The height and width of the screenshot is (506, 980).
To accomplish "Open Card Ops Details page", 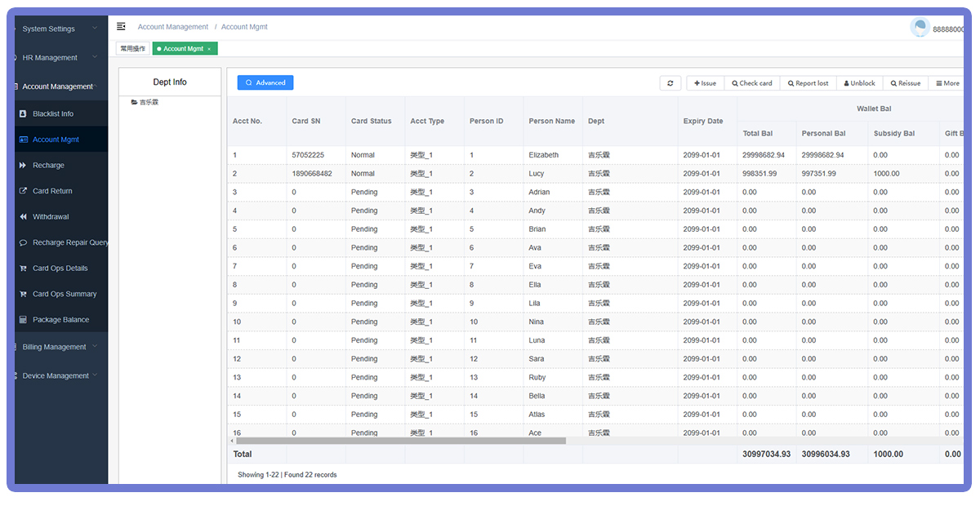I will tap(60, 269).
